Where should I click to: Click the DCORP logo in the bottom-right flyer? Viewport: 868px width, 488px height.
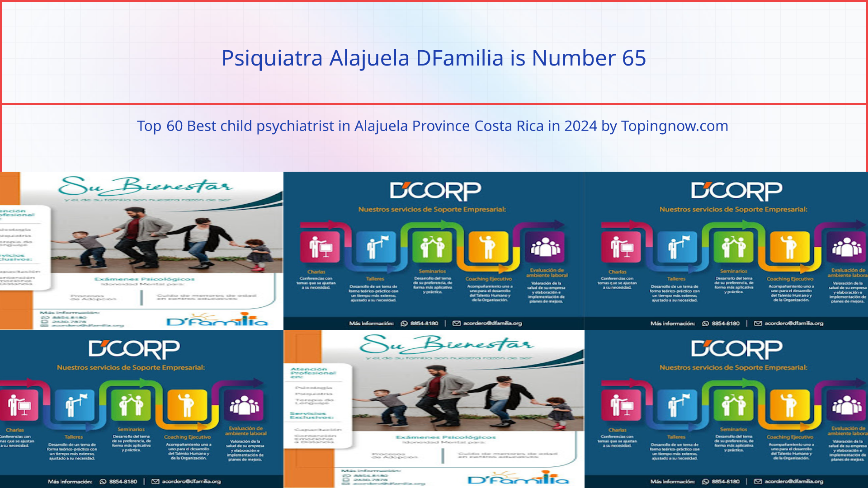tap(736, 349)
